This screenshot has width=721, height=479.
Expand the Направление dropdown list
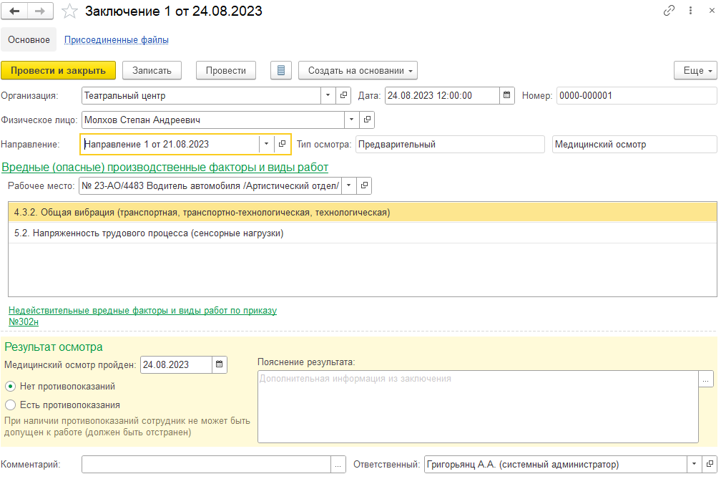266,144
